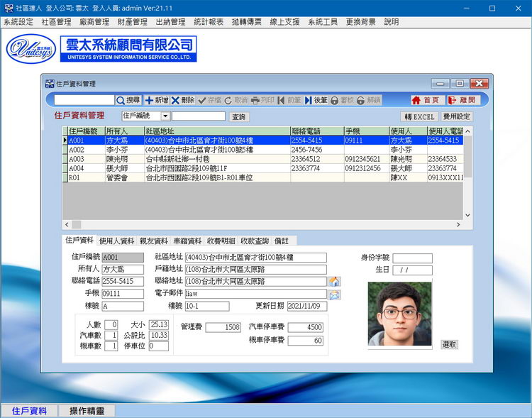Viewport: 532px width, 418px height.
Task: Open the 社區管理 menu
Action: pyautogui.click(x=56, y=22)
